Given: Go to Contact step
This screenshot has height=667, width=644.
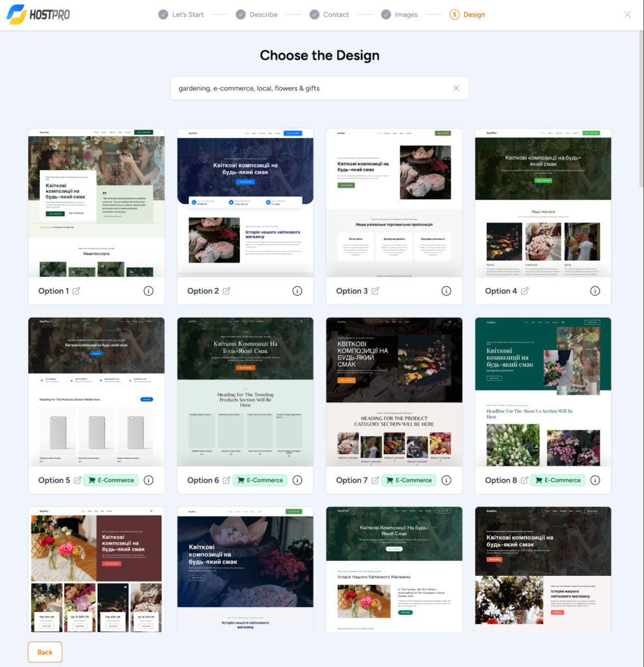Looking at the screenshot, I should click(329, 14).
